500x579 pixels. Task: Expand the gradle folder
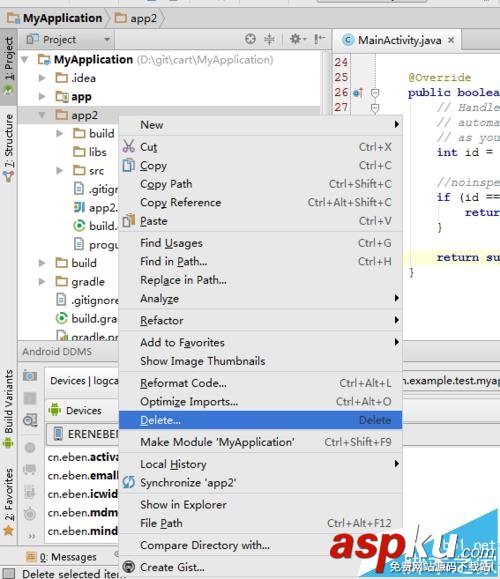42,282
